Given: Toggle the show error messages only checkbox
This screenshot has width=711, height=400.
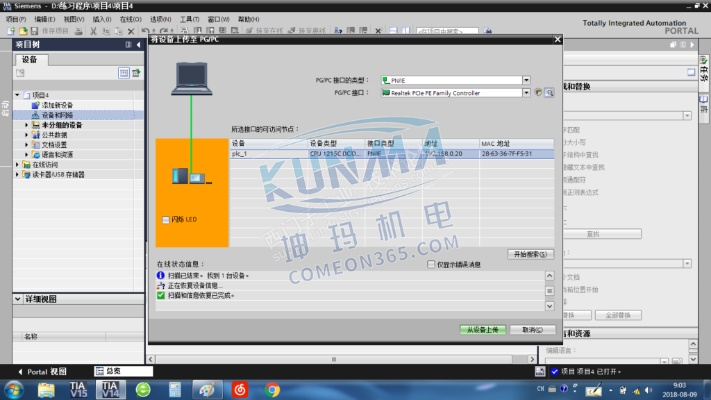Looking at the screenshot, I should coord(431,264).
